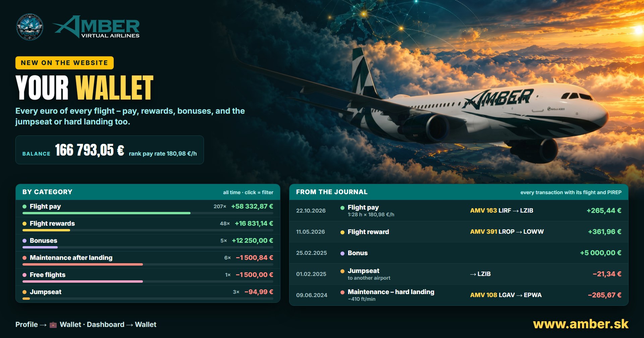
Task: Click the green Flight pay progress bar
Action: click(x=106, y=213)
